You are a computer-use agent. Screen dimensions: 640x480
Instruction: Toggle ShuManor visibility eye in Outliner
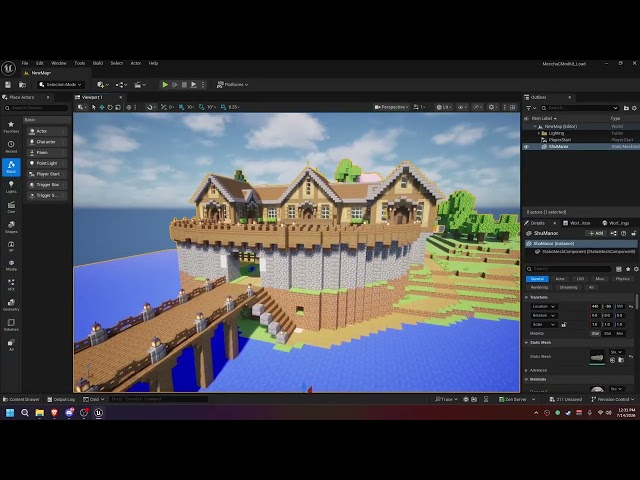click(527, 146)
